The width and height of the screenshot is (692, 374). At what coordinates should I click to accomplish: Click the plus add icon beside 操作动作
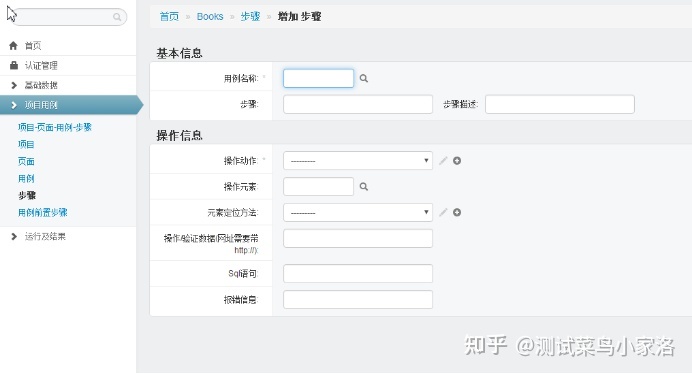tap(457, 161)
